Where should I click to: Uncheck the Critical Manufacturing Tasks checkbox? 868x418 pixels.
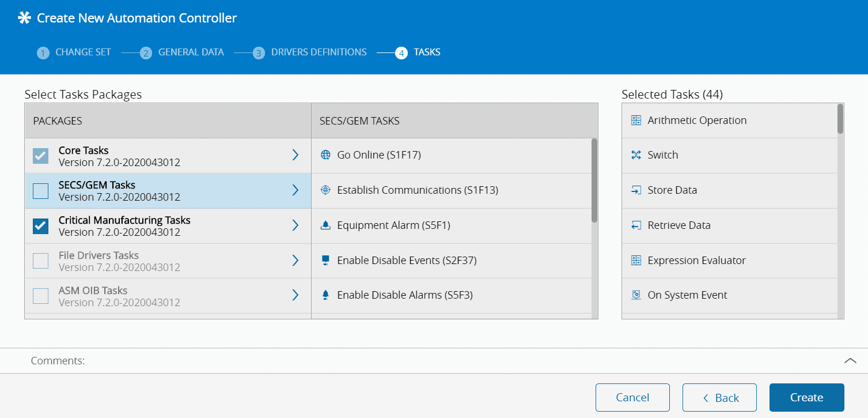pyautogui.click(x=41, y=226)
